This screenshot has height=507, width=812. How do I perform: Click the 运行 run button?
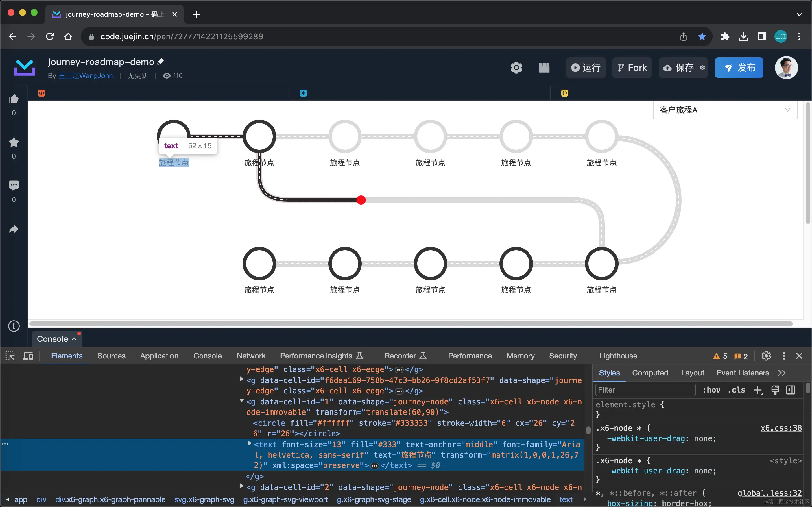(x=586, y=68)
